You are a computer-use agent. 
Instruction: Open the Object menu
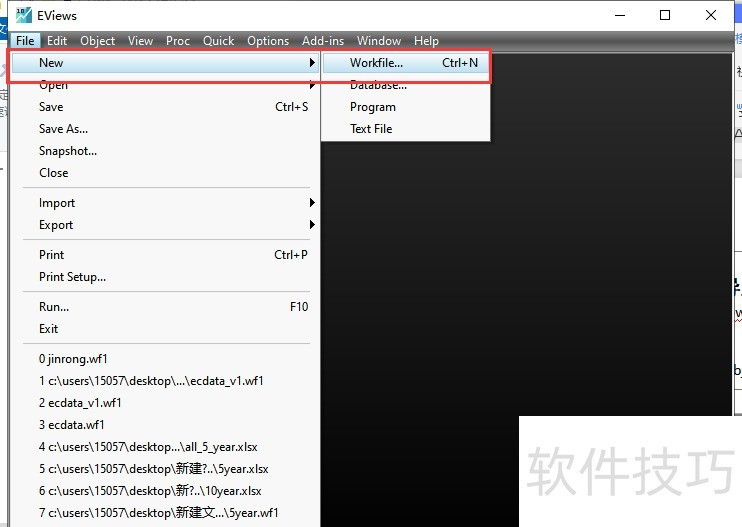(x=97, y=41)
